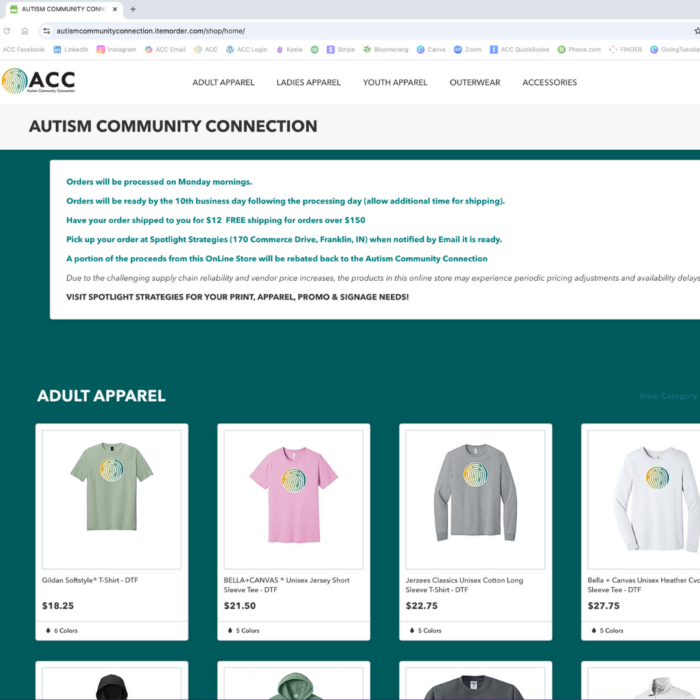Open the Zoom bookmark
The height and width of the screenshot is (700, 700).
(x=468, y=50)
